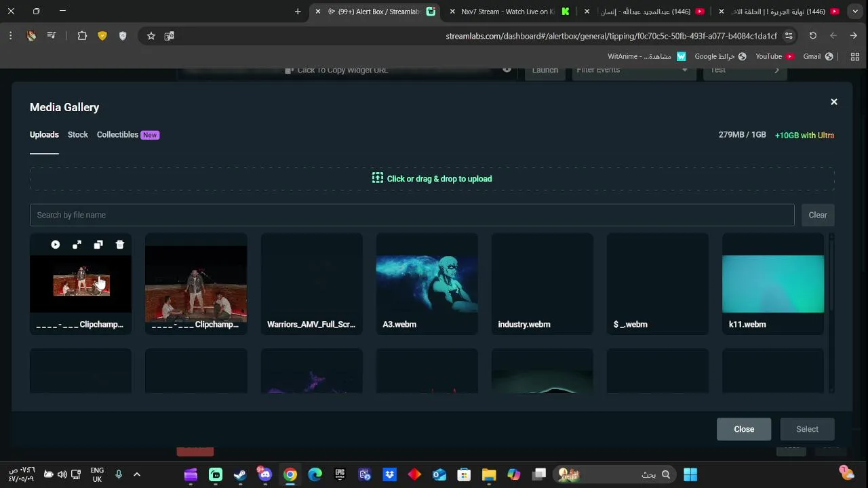Click the Launch button behind the gallery
Screen dimensions: 868x488
545,70
